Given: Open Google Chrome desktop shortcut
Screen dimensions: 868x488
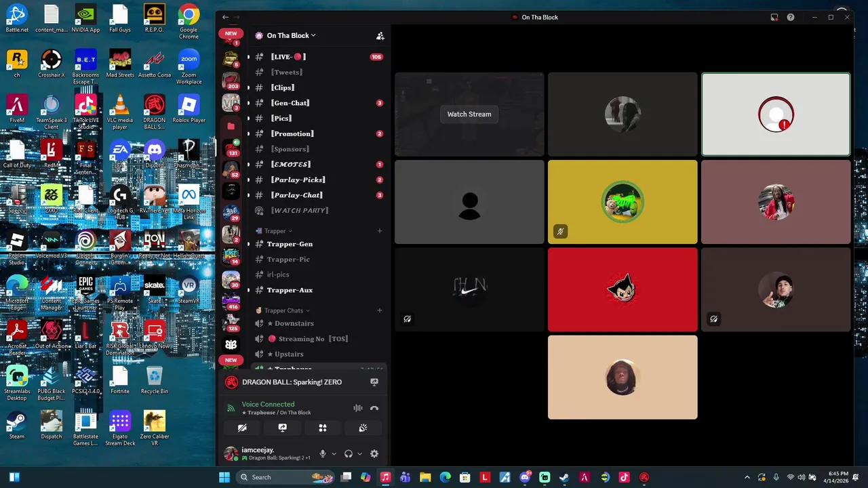Looking at the screenshot, I should coord(189,20).
